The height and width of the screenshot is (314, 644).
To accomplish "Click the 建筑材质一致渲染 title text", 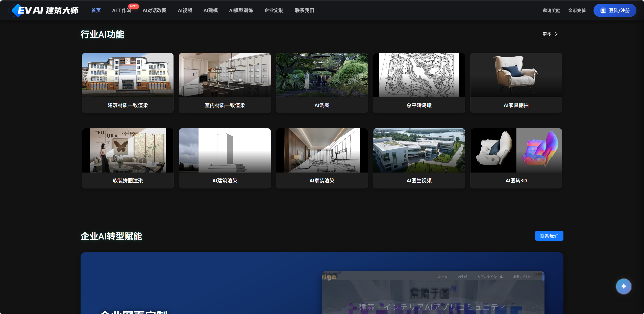I will coord(128,105).
